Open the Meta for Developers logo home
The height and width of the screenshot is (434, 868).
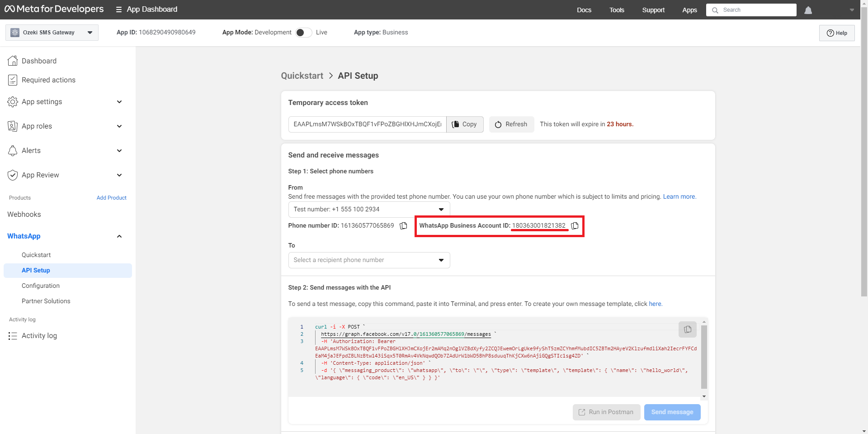click(54, 9)
